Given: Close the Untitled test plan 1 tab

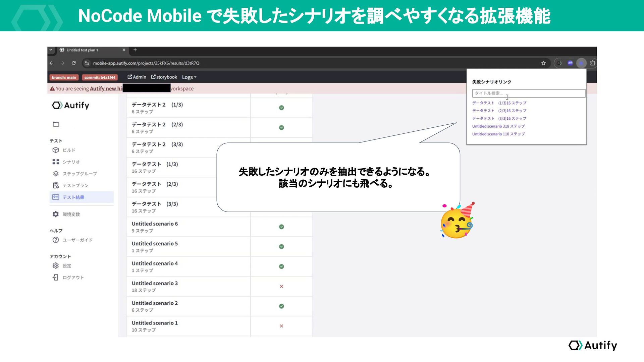Looking at the screenshot, I should pos(124,50).
